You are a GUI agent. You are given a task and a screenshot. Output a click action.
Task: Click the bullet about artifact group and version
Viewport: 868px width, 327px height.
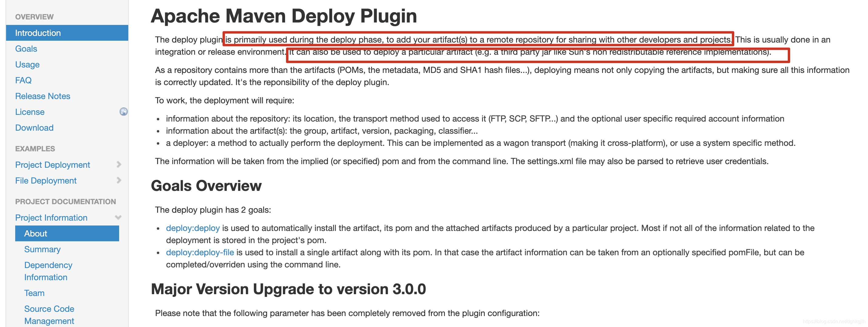[322, 131]
